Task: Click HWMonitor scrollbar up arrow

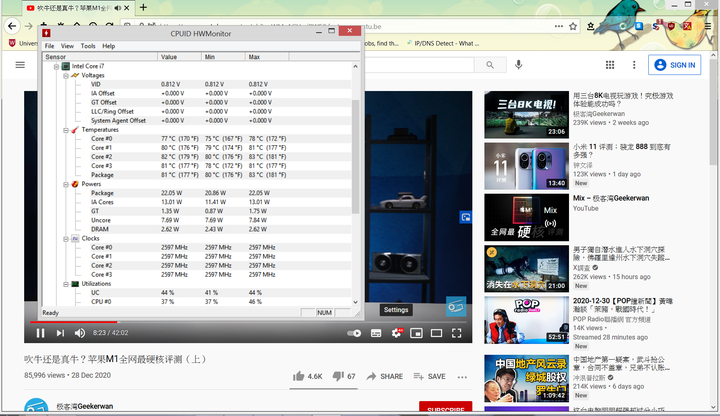Action: pyautogui.click(x=355, y=67)
